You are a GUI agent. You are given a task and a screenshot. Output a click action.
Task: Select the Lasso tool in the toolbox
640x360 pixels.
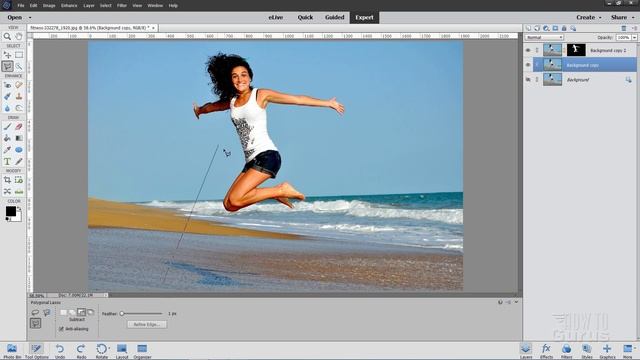pyautogui.click(x=7, y=66)
